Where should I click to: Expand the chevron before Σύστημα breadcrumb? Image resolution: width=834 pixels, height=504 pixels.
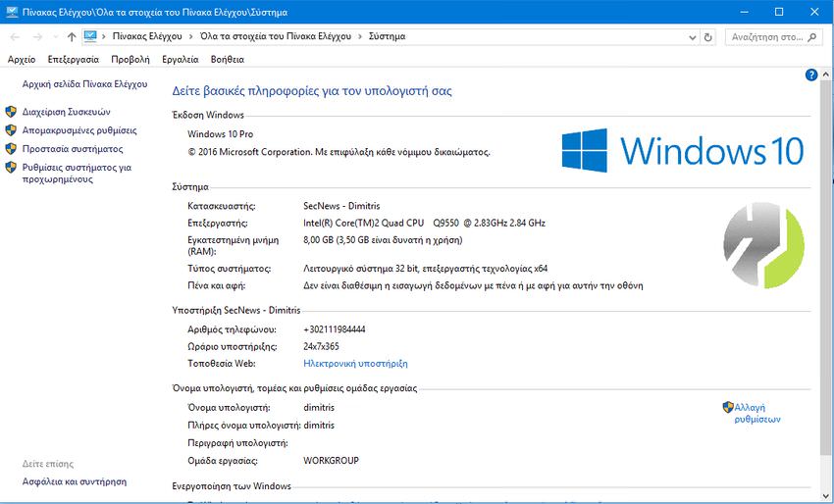(359, 36)
